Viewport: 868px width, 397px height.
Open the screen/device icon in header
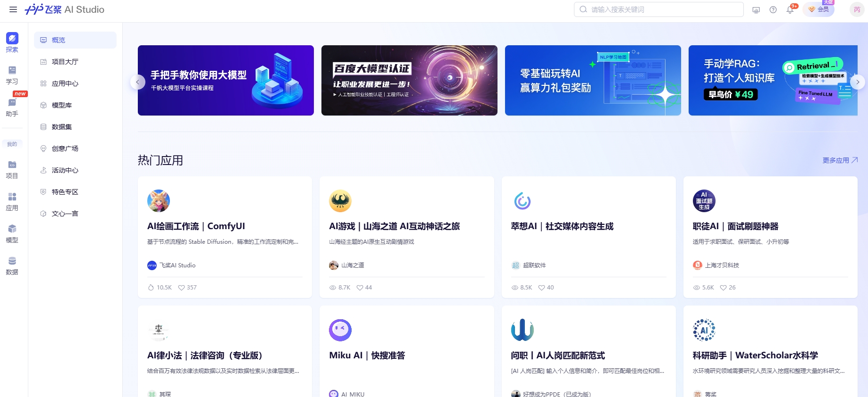click(x=756, y=10)
